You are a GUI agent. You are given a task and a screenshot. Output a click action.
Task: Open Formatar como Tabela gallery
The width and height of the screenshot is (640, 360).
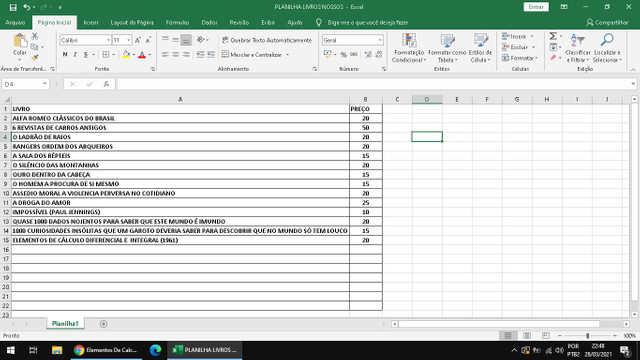click(x=447, y=48)
